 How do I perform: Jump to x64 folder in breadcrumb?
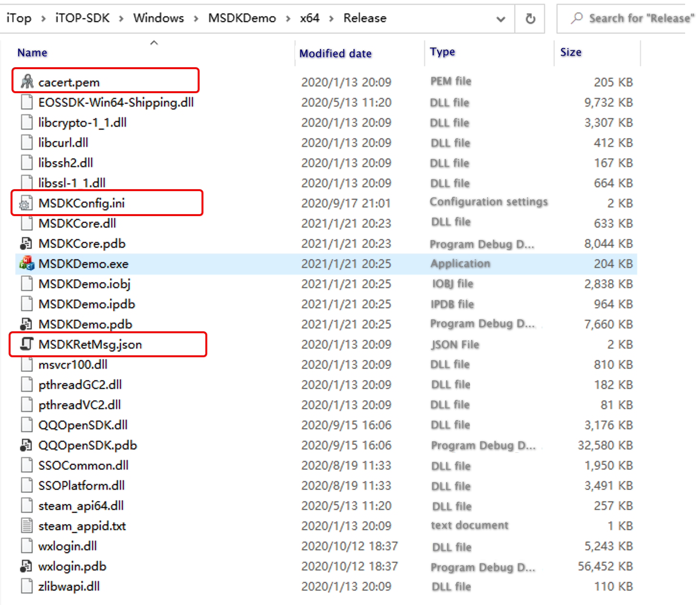pos(309,18)
